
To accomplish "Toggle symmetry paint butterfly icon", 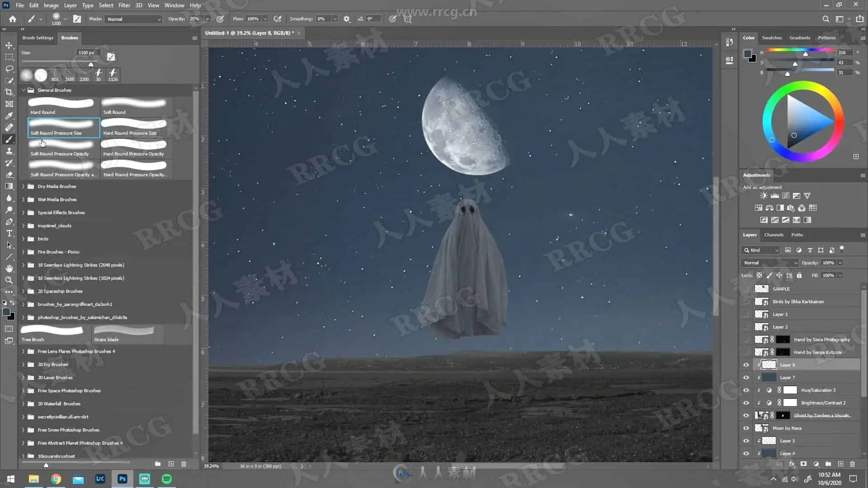I will (408, 19).
